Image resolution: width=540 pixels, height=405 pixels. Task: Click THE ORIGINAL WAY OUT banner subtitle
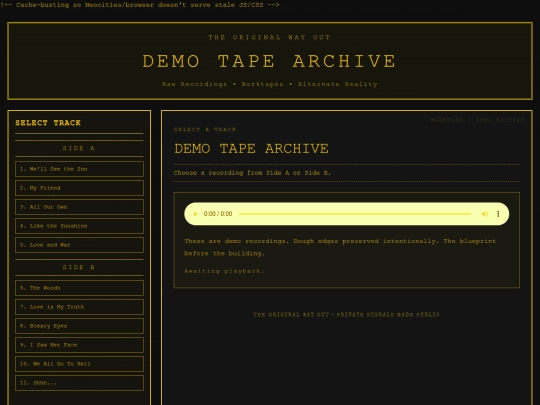coord(269,37)
